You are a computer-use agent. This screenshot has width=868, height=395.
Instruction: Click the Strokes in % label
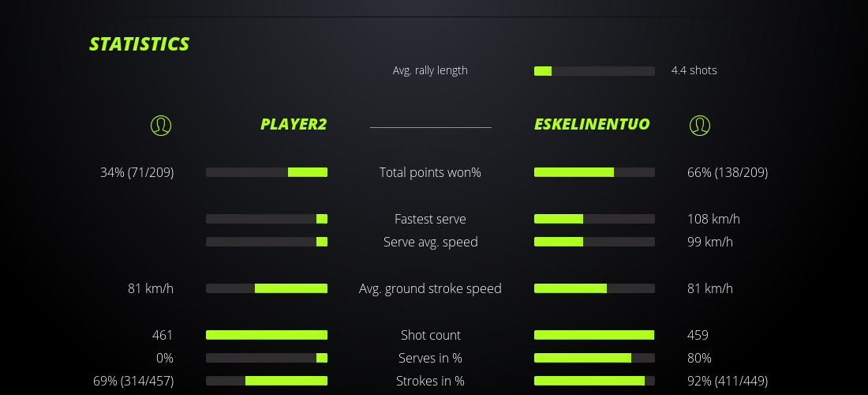click(x=430, y=381)
